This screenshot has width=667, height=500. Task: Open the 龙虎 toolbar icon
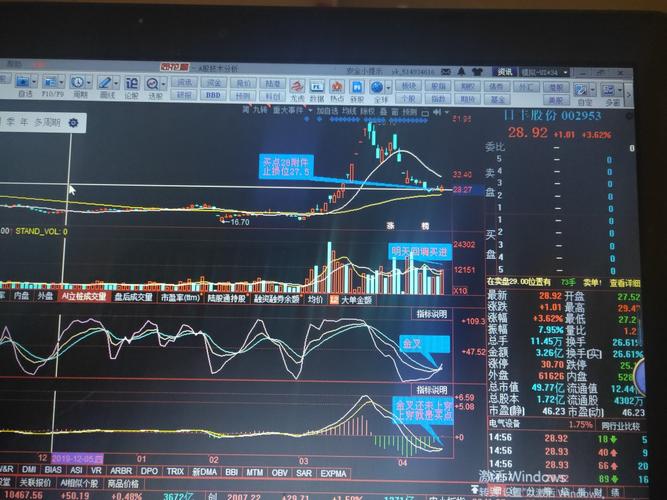coord(297,87)
